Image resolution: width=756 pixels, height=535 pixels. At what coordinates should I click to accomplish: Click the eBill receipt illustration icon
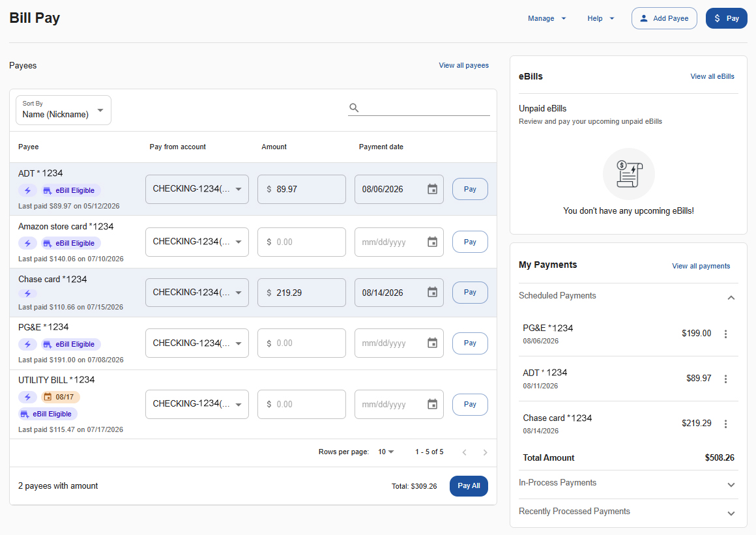(629, 173)
